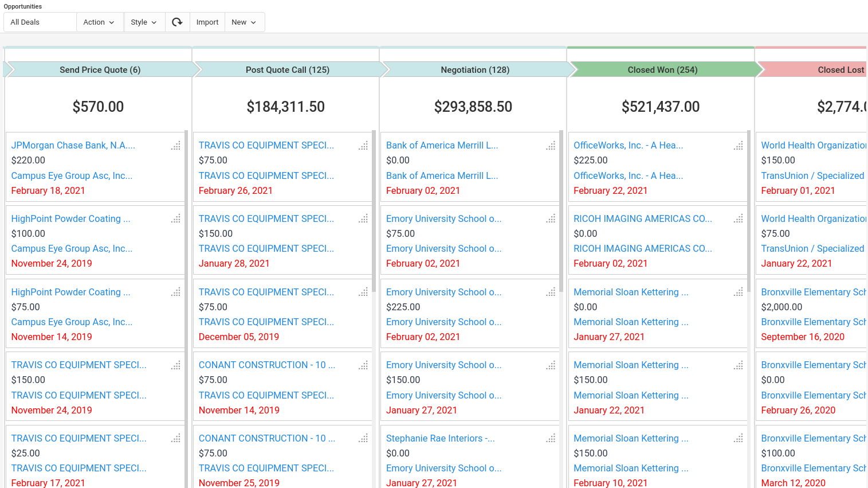868x488 pixels.
Task: Expand the New dropdown menu
Action: (x=245, y=22)
